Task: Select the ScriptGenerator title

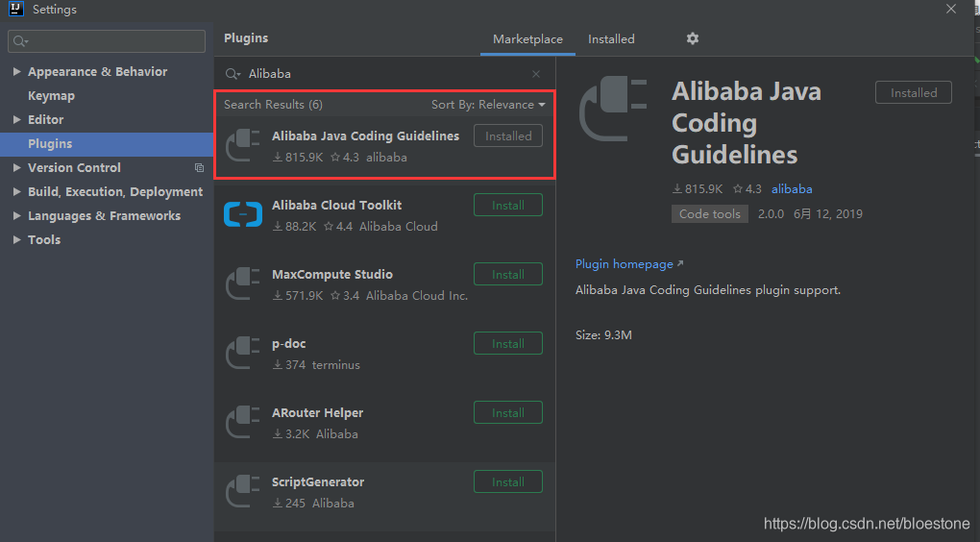Action: (318, 482)
